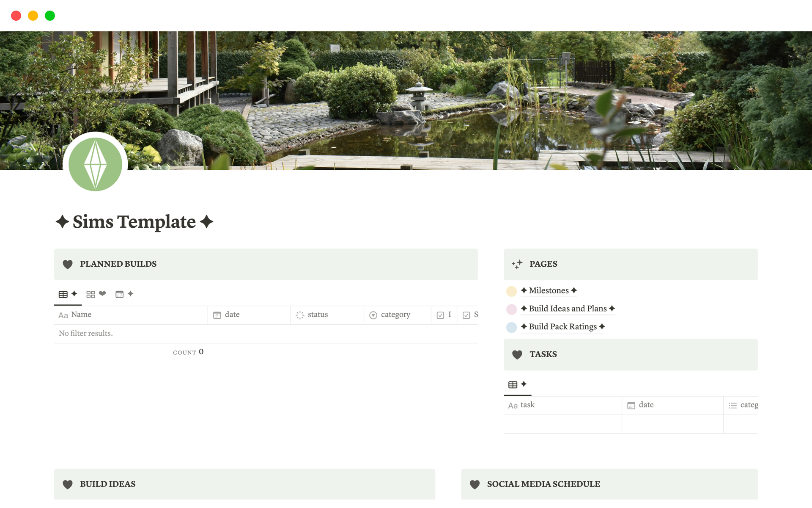Click the gallery view icon in PLANNED BUILDS
Viewport: 812px width, 508px height.
point(91,294)
